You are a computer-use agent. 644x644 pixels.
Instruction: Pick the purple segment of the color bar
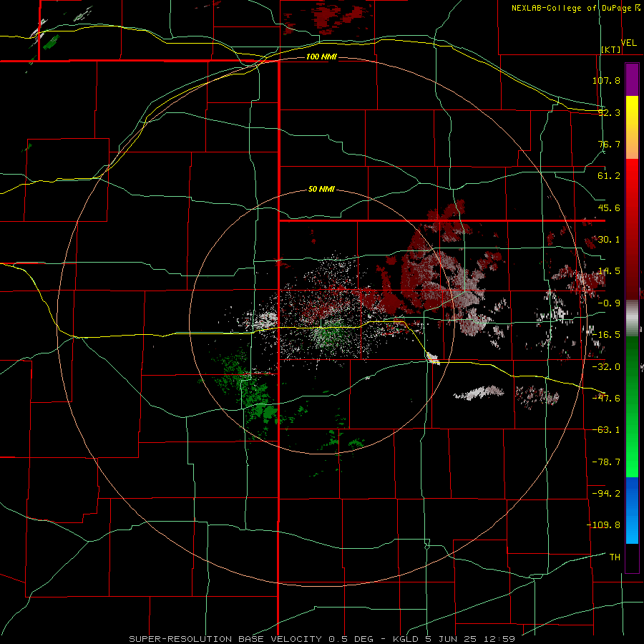point(632,79)
